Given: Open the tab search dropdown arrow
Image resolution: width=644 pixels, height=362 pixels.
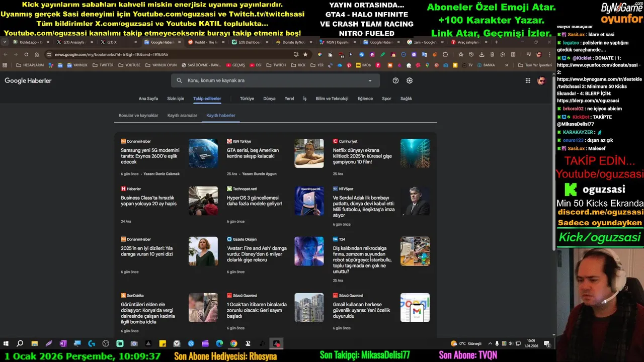Looking at the screenshot, I should pyautogui.click(x=5, y=42).
